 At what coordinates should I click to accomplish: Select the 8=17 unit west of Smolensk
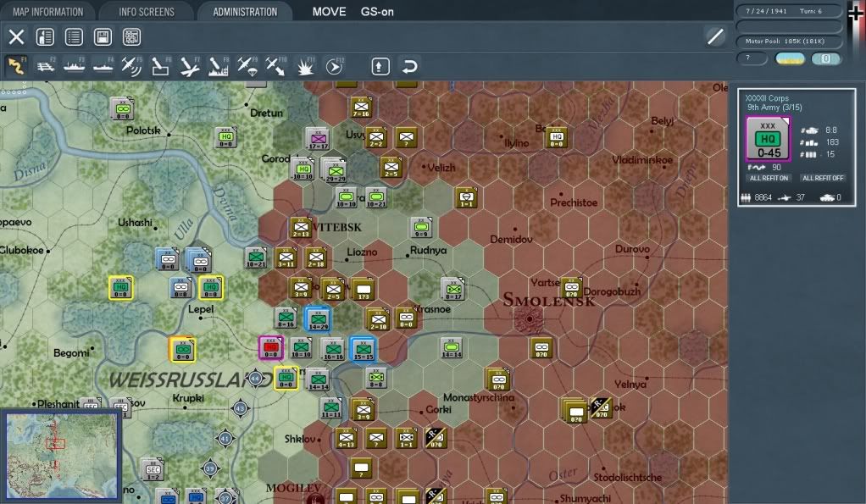click(452, 290)
